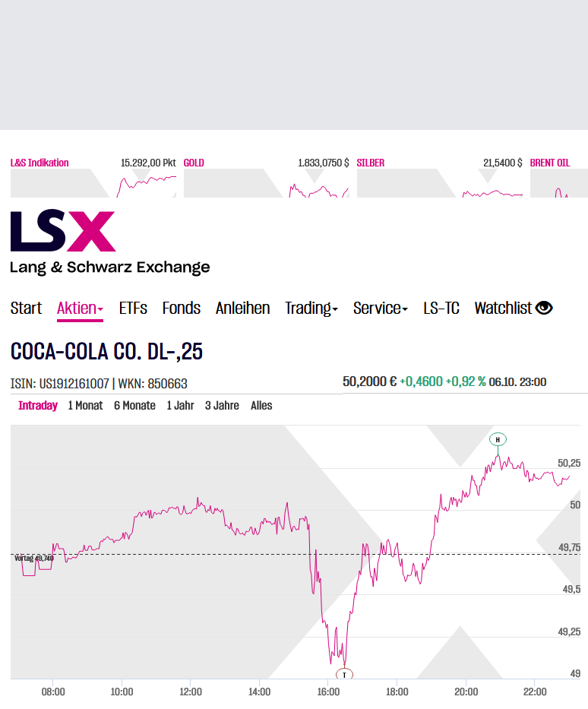Open the Service dropdown menu
Viewport: 588px width, 709px height.
[x=381, y=308]
